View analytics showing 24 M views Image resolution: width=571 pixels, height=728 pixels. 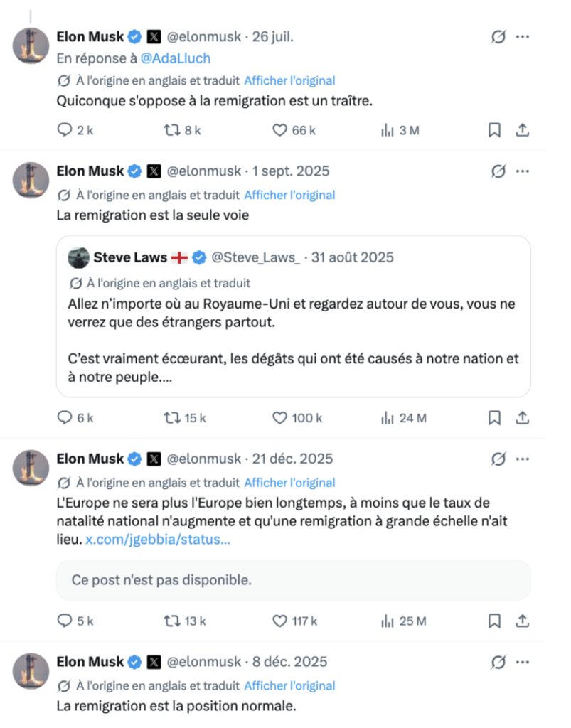coord(403,418)
